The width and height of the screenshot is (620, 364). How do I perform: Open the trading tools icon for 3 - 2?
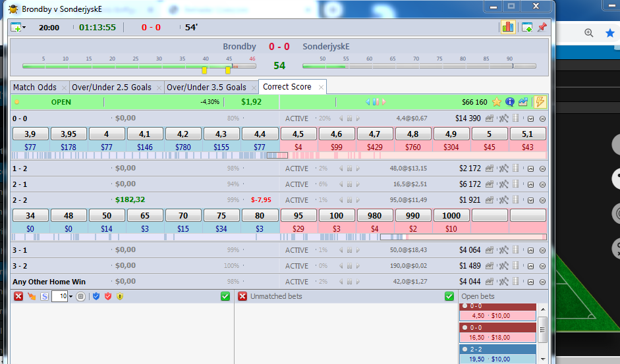503,265
